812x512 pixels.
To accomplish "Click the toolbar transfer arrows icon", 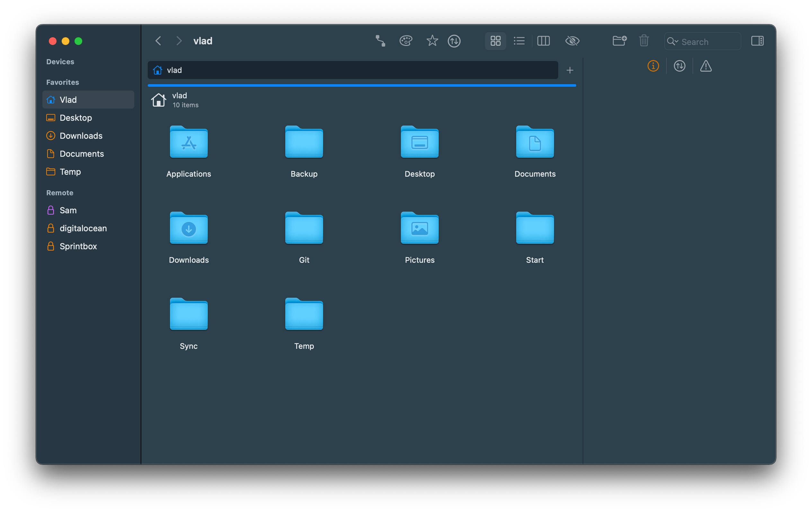I will point(454,41).
